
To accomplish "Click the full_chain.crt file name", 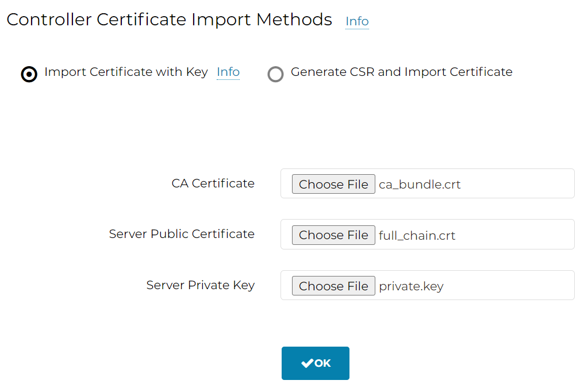I will 417,236.
